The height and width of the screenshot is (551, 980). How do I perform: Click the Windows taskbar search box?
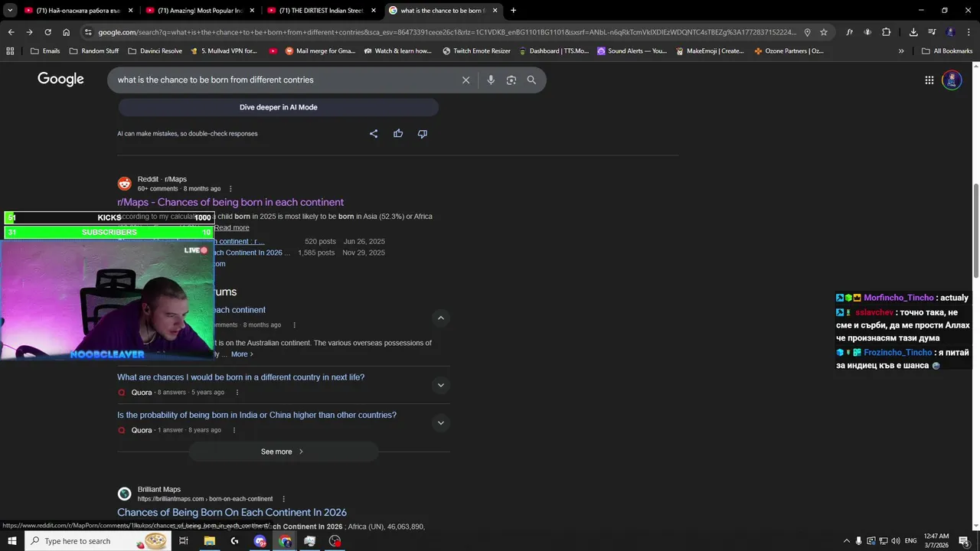point(98,541)
